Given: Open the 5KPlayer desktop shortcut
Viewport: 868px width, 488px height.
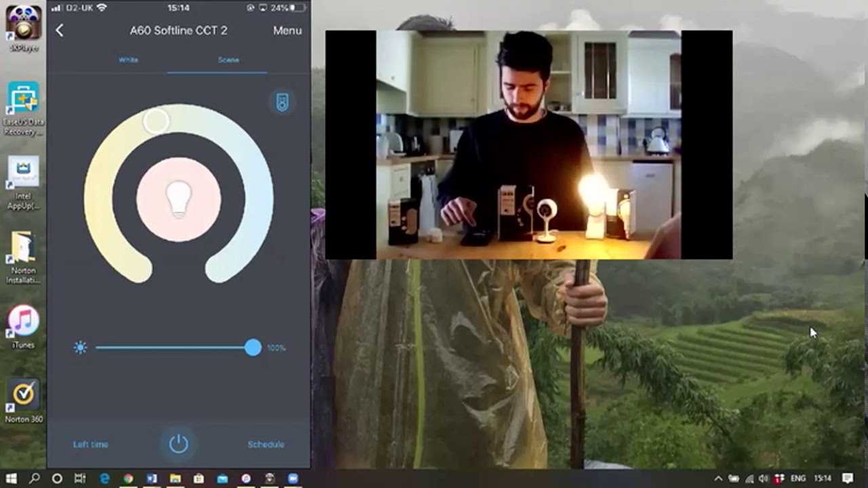Looking at the screenshot, I should [24, 28].
